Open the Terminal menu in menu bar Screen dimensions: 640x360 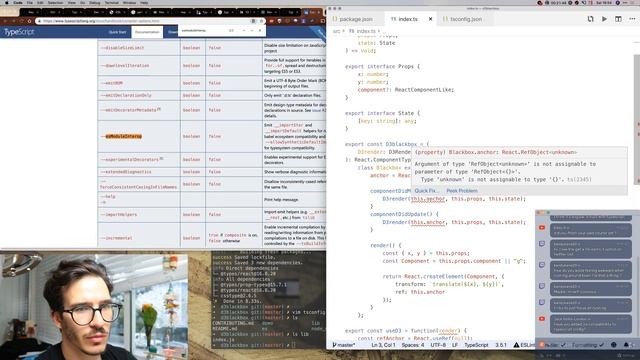coord(111,2)
